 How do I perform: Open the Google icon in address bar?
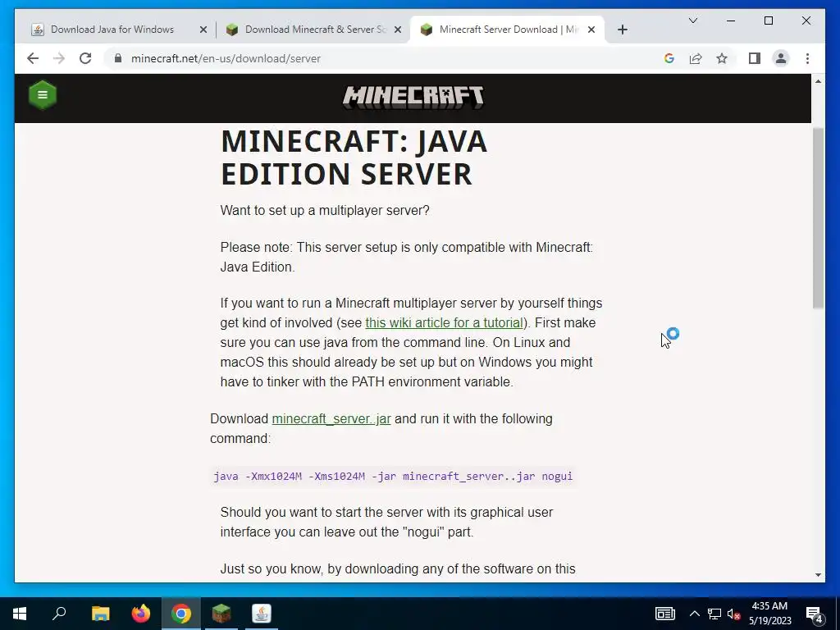click(669, 58)
